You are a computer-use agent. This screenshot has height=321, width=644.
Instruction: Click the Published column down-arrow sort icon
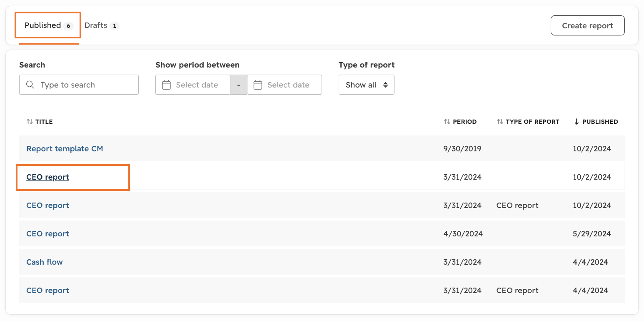577,122
